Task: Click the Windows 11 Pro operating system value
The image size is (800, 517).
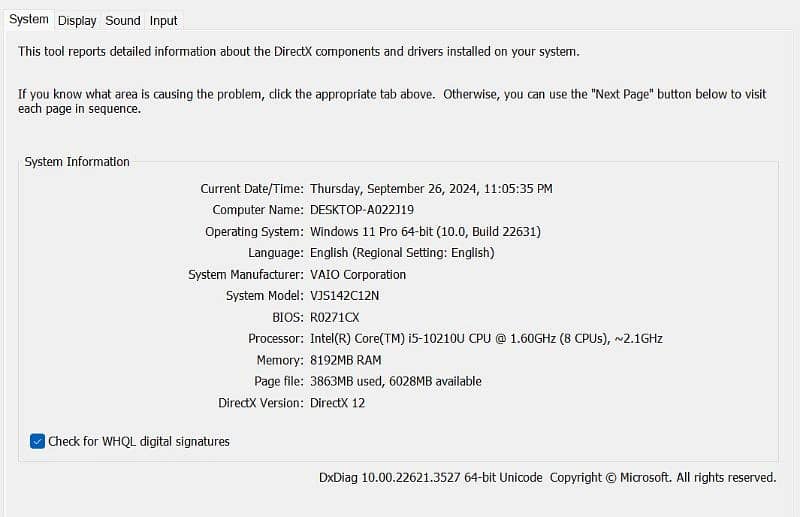Action: pos(425,231)
